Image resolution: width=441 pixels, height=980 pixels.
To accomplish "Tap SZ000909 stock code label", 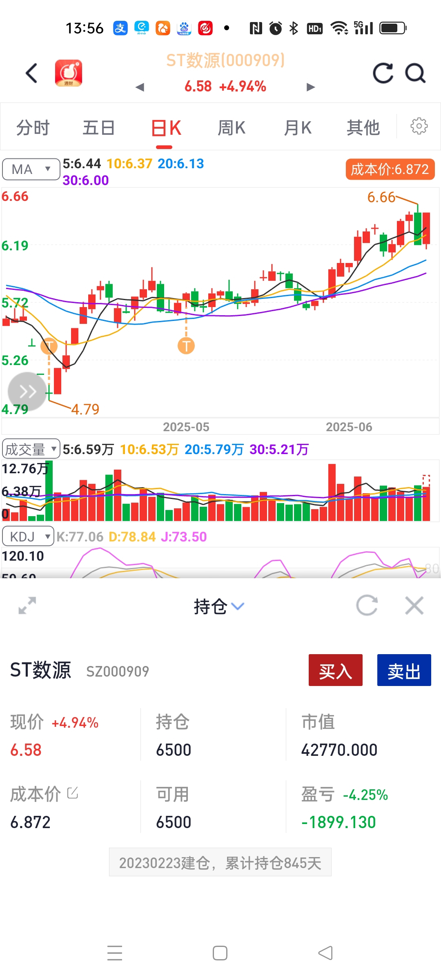I will 118,671.
